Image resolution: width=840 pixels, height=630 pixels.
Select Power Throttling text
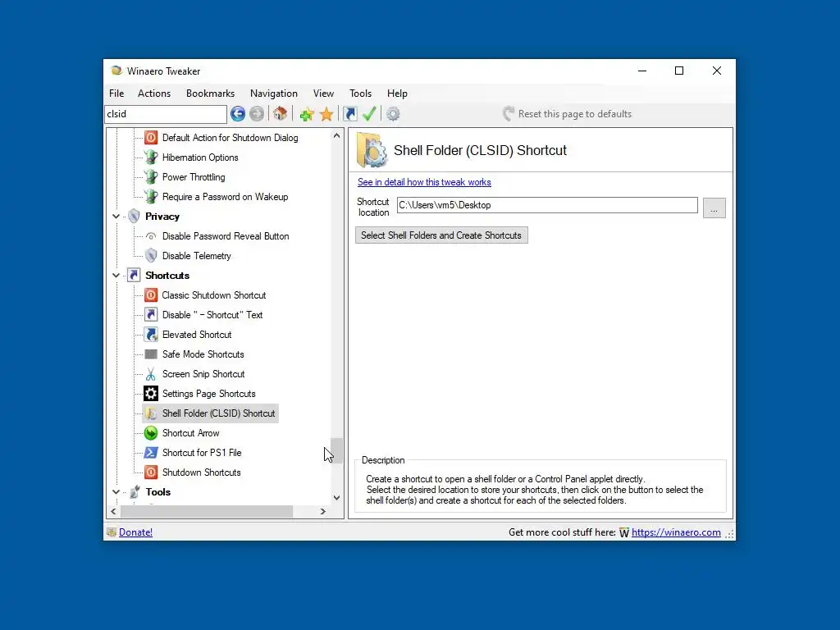tap(194, 177)
